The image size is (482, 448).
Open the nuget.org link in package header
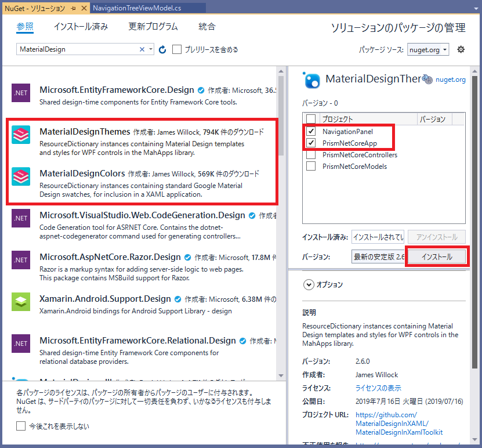[450, 80]
